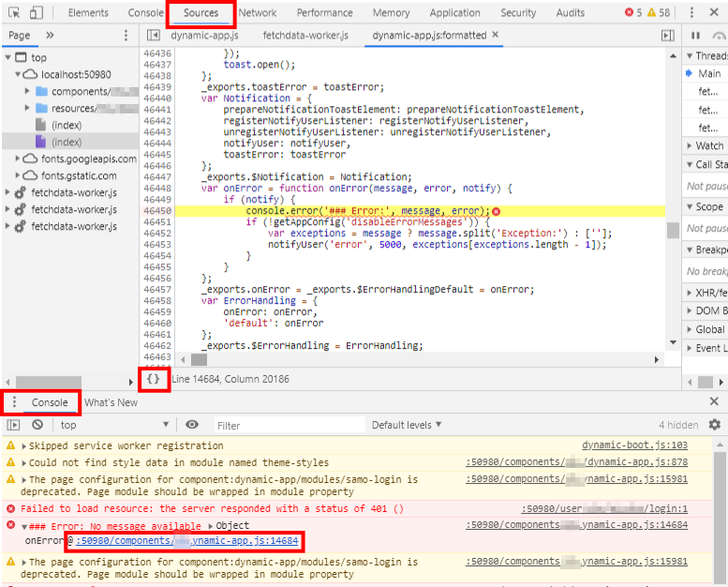The width and height of the screenshot is (728, 587).
Task: Open the fetchdata-worker.js editor tab
Action: coord(305,36)
